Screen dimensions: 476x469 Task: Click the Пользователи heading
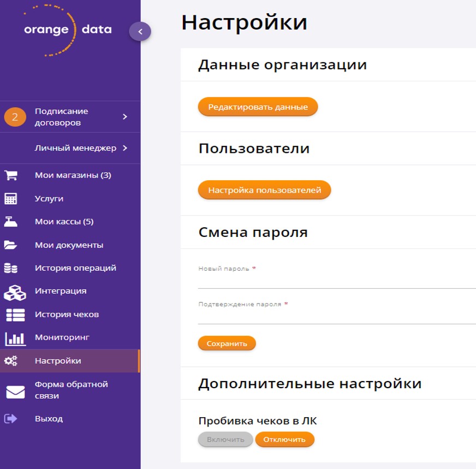tap(254, 149)
